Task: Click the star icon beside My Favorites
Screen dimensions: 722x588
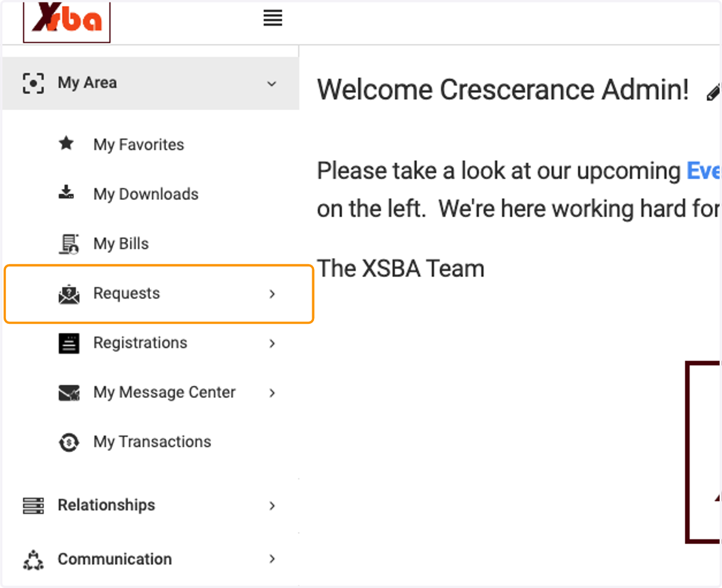Action: 66,144
